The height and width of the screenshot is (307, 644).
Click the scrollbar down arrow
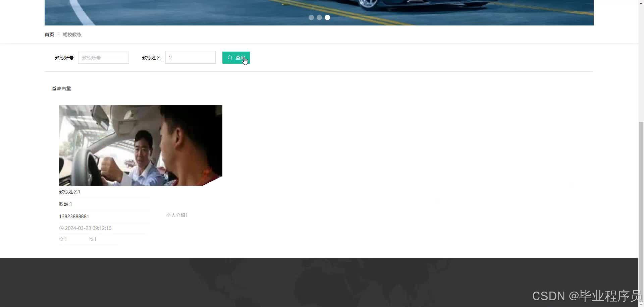click(x=641, y=304)
